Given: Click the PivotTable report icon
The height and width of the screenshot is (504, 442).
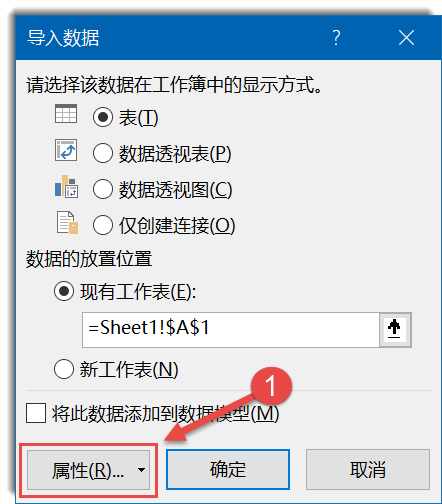Looking at the screenshot, I should [x=66, y=150].
